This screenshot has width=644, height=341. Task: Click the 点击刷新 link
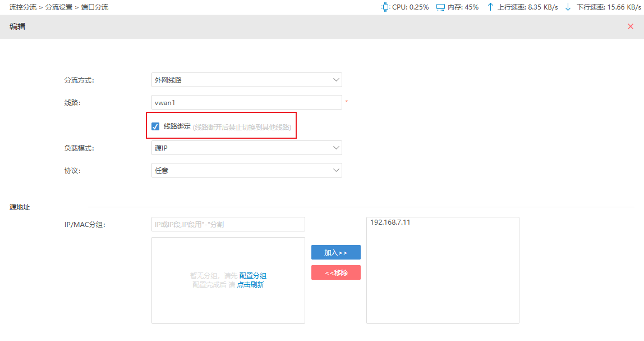click(250, 285)
